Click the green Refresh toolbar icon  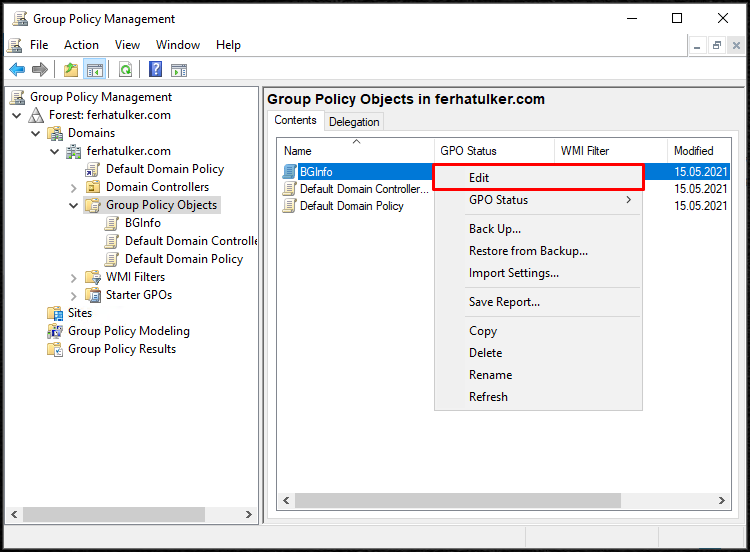[x=125, y=70]
